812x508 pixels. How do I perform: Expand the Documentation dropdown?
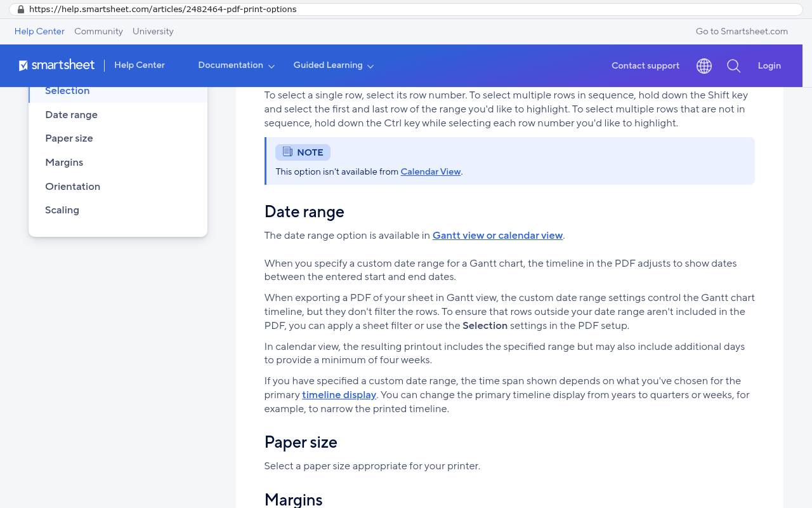point(236,65)
